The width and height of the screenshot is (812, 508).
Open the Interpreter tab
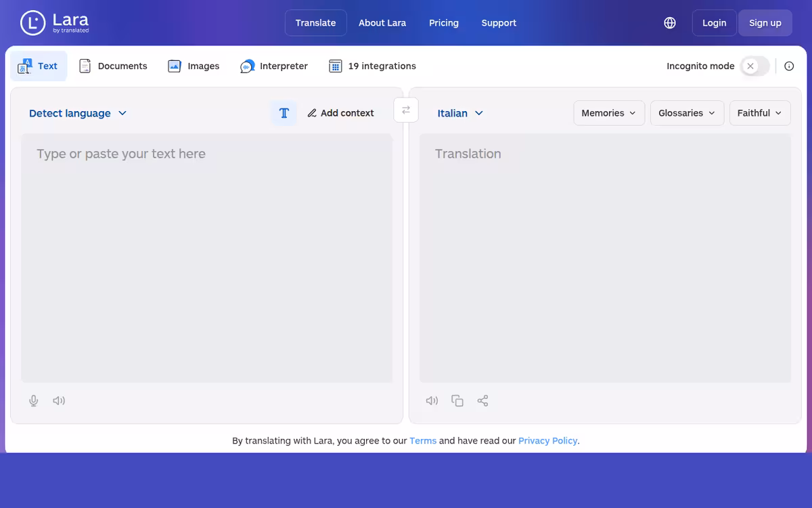point(274,66)
